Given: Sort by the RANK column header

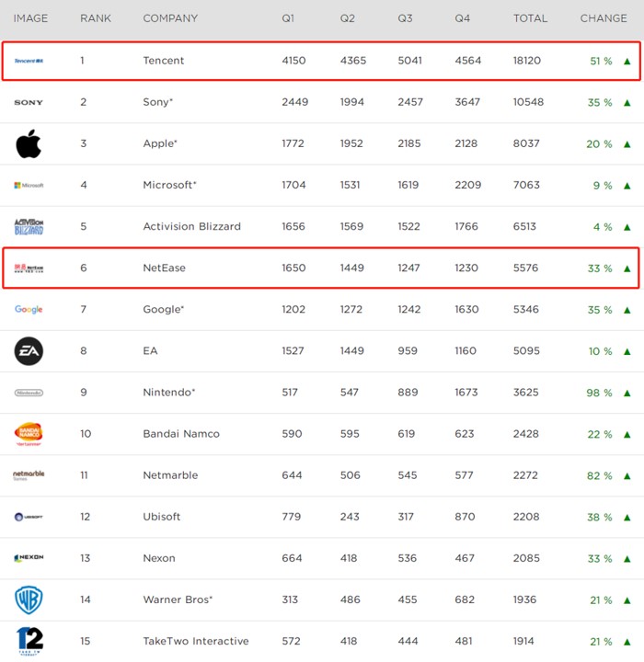Looking at the screenshot, I should click(x=96, y=18).
